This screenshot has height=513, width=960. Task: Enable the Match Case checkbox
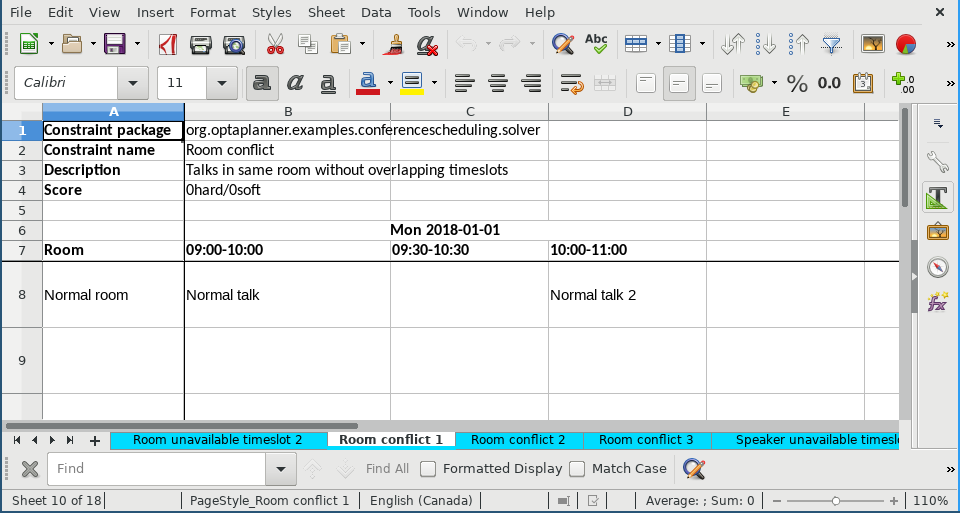[577, 468]
